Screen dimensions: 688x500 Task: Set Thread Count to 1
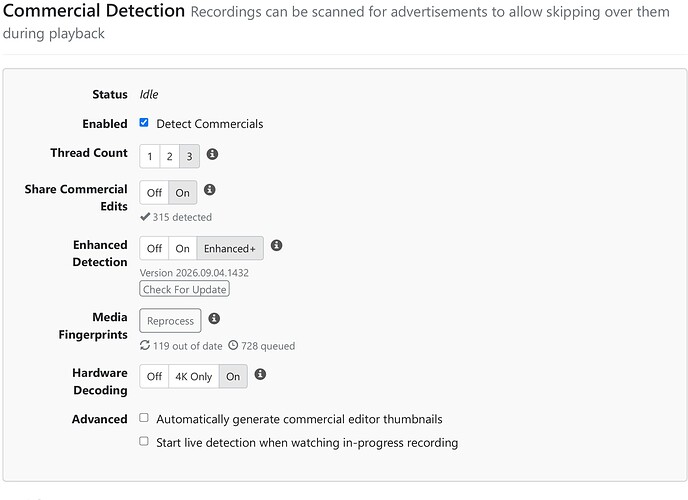150,156
